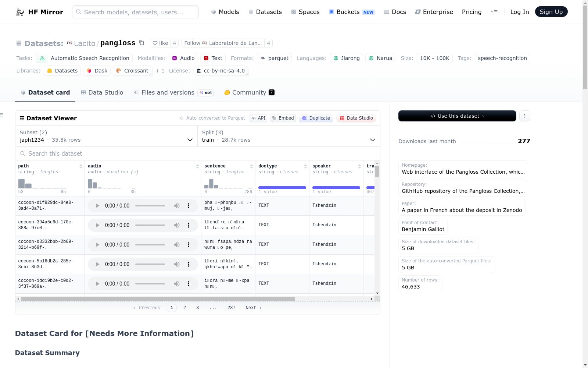
Task: Click the three-dot options beside Use this dataset
Action: tap(524, 116)
